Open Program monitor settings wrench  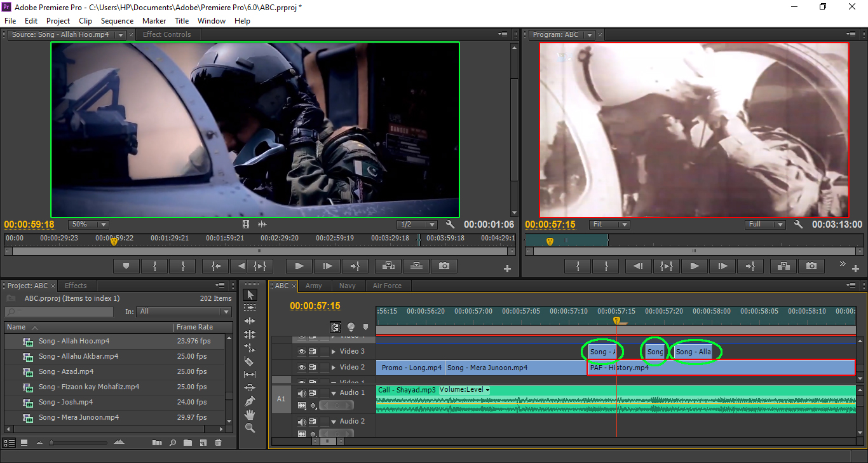[x=797, y=225]
